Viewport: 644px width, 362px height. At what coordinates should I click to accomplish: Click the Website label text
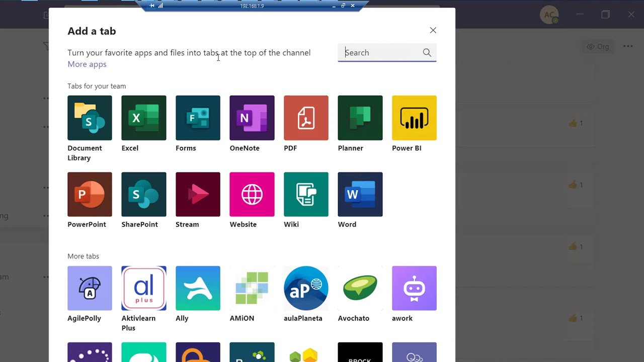click(x=243, y=225)
